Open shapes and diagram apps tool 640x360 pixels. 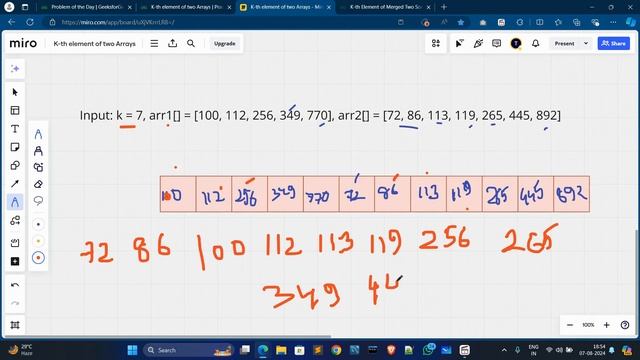point(15,221)
